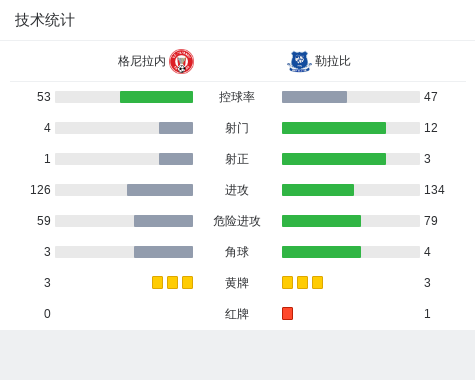The width and height of the screenshot is (475, 380).
Task: Click 格尼拉内's first yellow card icon
Action: point(157,282)
